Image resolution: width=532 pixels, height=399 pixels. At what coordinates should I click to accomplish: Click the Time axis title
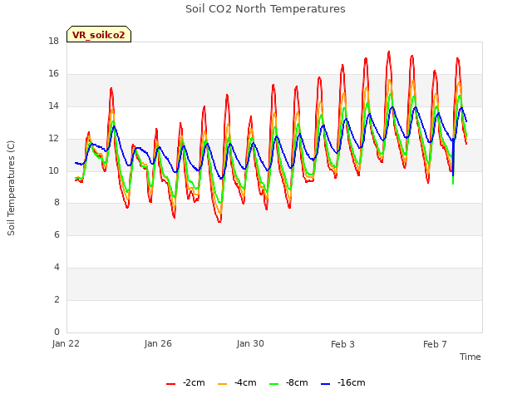(x=470, y=357)
